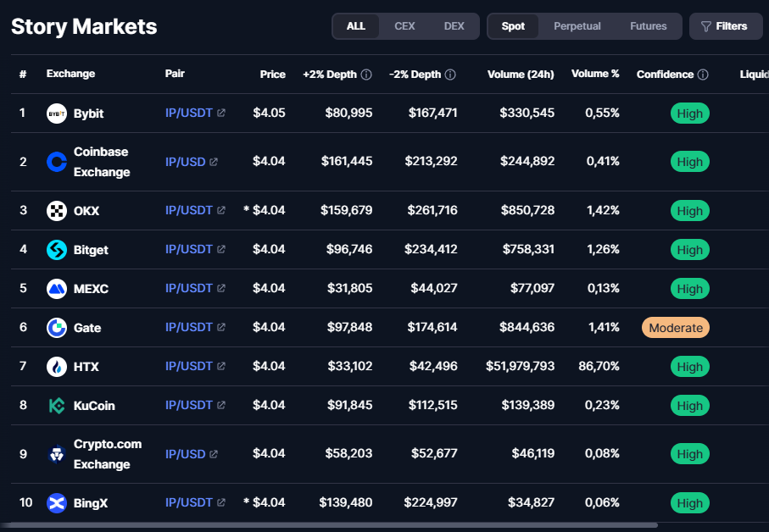Sort by the Price column header
Screen dimensions: 769x532
coord(273,74)
